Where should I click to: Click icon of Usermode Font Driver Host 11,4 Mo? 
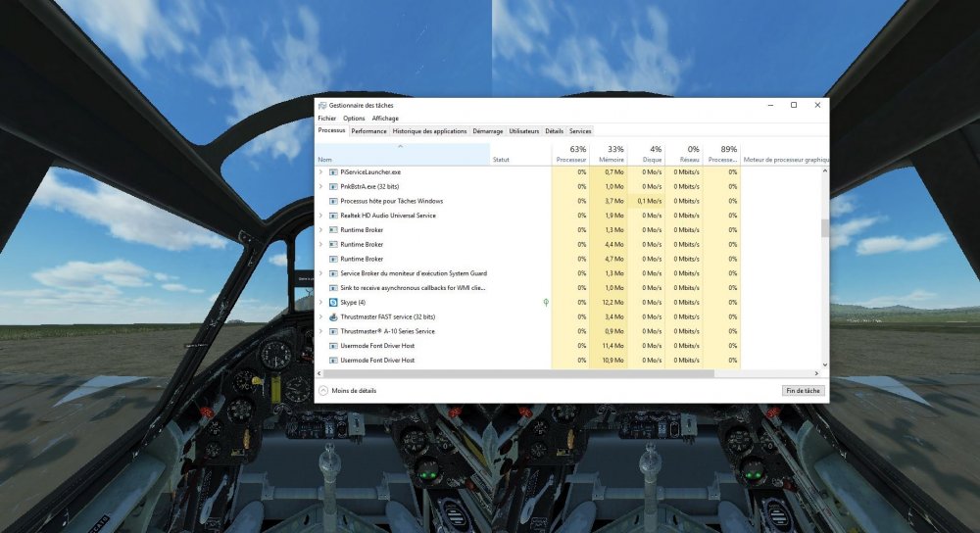[334, 346]
